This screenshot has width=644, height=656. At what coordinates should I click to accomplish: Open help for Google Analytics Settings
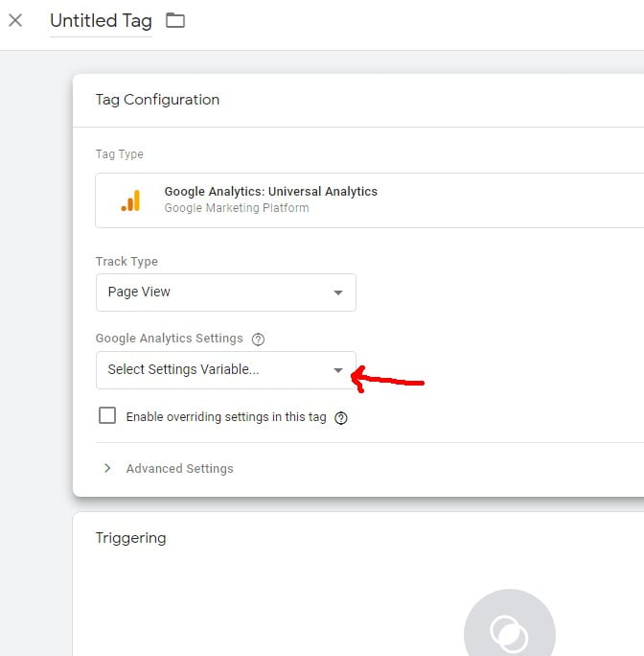[x=258, y=339]
